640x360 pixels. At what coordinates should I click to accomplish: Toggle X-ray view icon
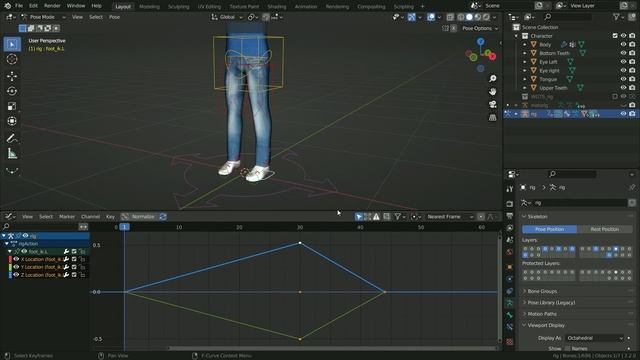450,17
